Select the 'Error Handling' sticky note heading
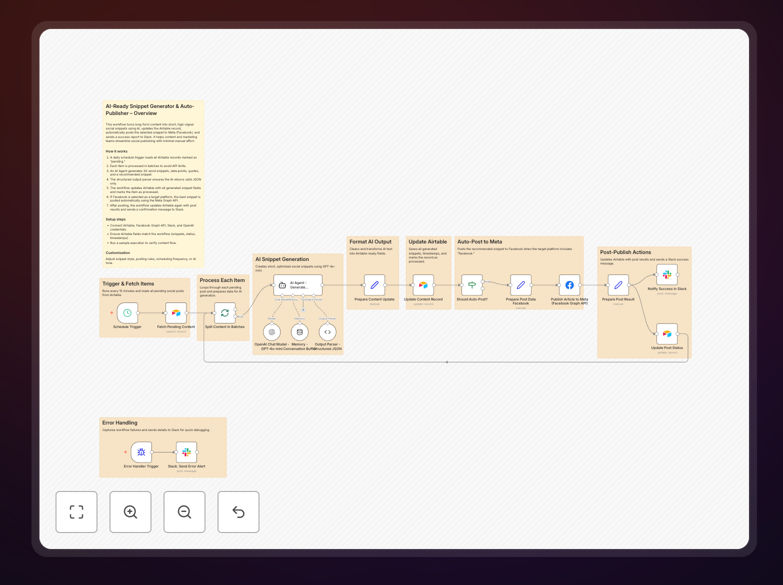783x585 pixels. (x=120, y=423)
